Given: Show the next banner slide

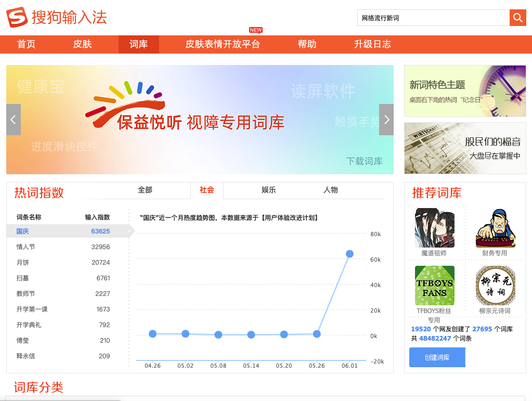Looking at the screenshot, I should point(386,120).
